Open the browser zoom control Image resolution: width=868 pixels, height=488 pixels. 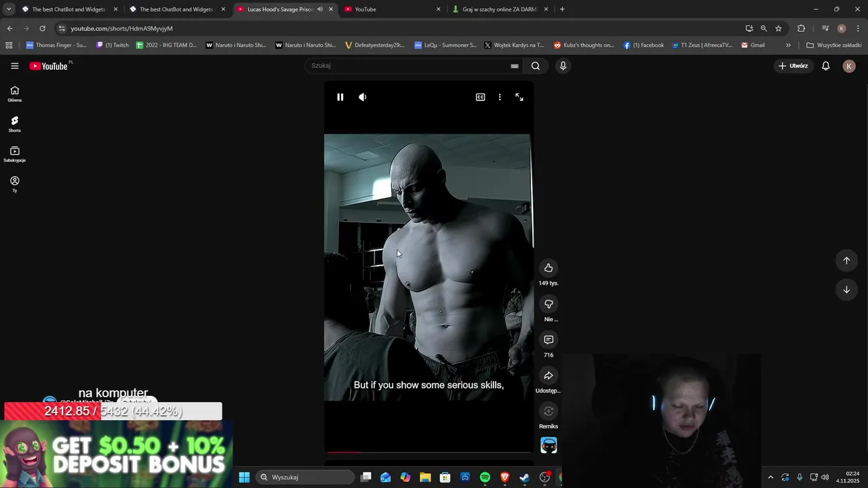[x=764, y=28]
